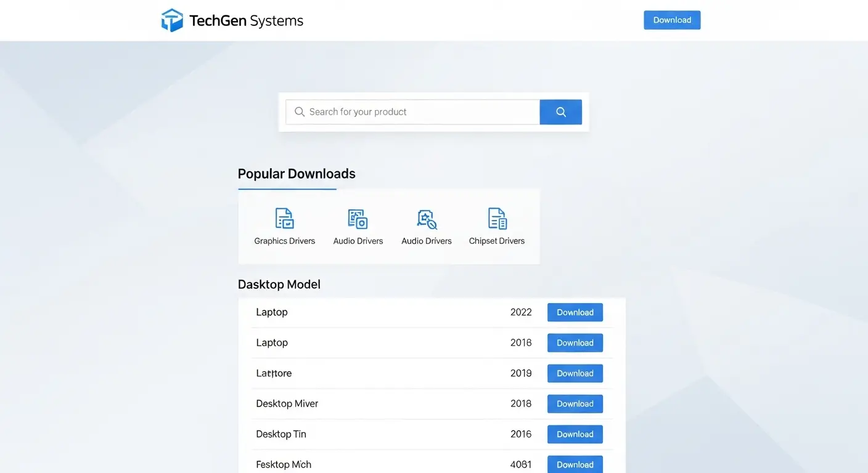Click the year in the Desktop Tin row
868x473 pixels.
521,434
